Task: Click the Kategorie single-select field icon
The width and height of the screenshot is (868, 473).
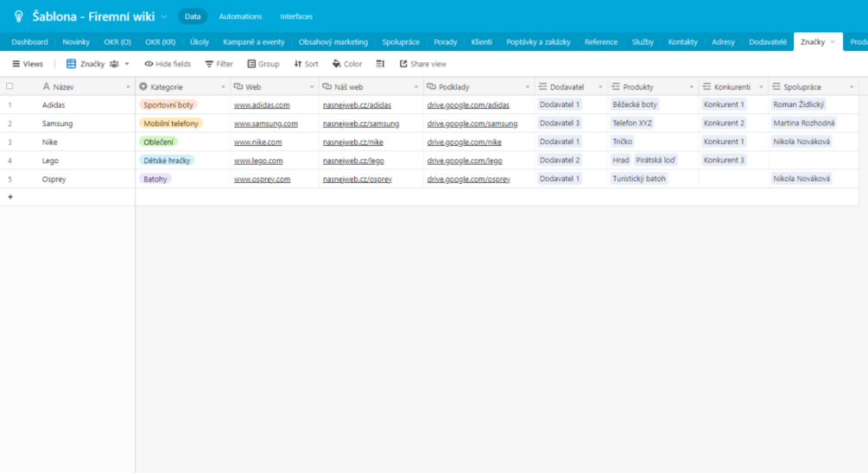Action: 143,87
